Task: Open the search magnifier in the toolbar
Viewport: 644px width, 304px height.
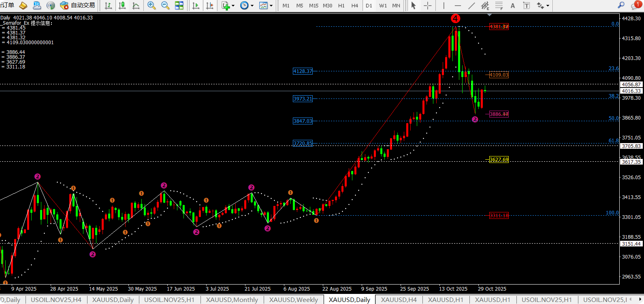Action: coord(621,5)
